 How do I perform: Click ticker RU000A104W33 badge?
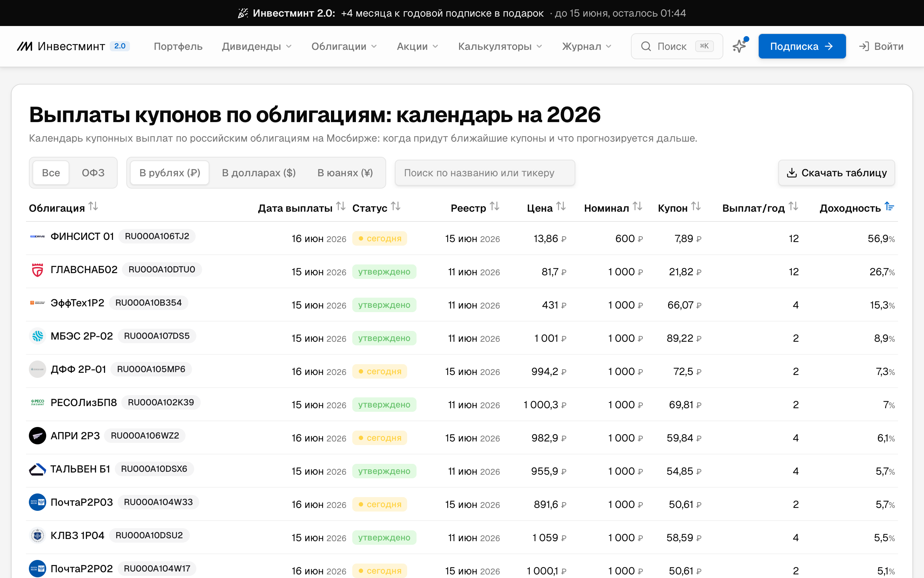click(x=158, y=502)
